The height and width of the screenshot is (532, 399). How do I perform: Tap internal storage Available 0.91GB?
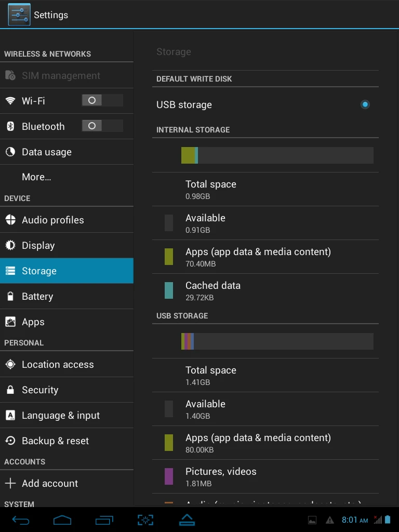coord(265,223)
